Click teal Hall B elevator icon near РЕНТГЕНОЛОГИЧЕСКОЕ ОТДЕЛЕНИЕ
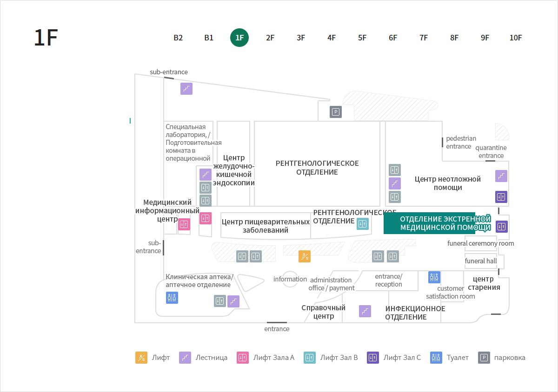This screenshot has width=558, height=392. pyautogui.click(x=363, y=224)
